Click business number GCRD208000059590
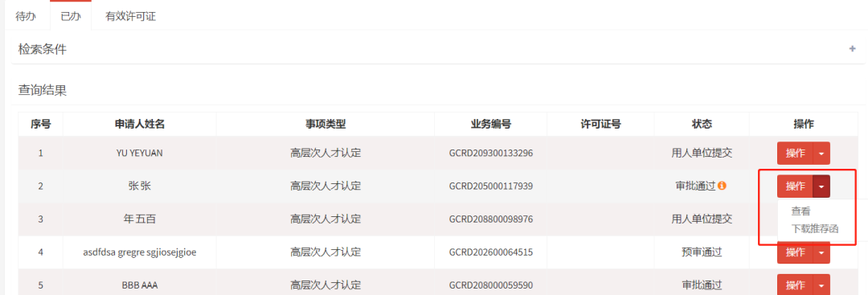 491,285
